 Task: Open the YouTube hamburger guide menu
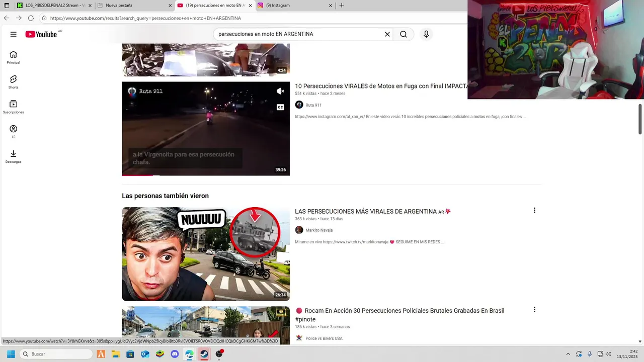13,34
